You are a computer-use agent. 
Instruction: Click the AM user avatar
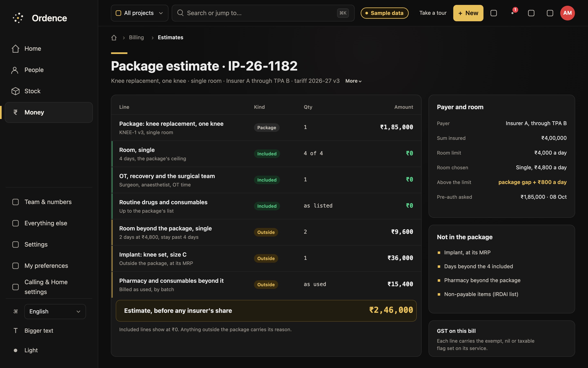click(567, 13)
